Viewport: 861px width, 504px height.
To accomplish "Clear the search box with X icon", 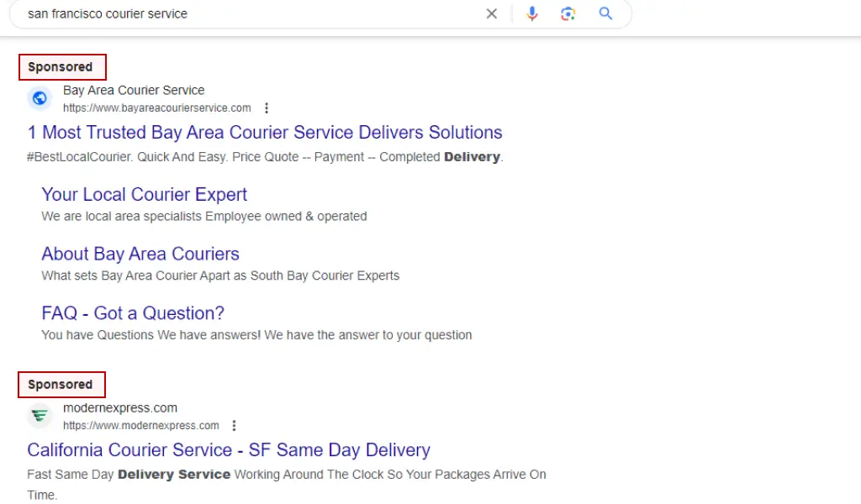I will (x=491, y=13).
